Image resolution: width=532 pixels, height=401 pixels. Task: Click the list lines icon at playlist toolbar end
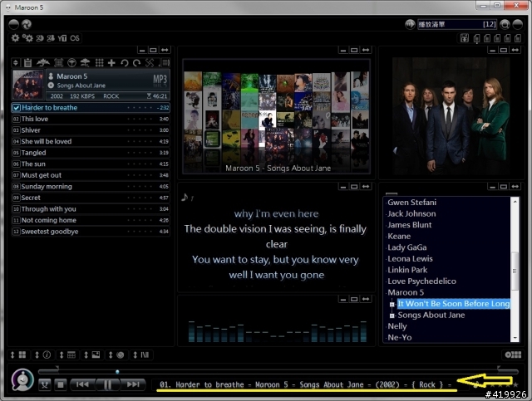click(165, 63)
